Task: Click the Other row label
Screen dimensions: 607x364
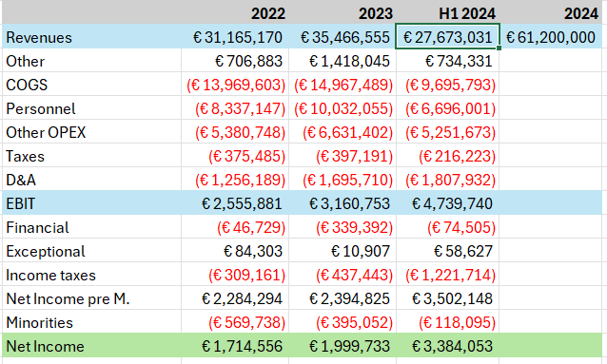Action: pos(25,61)
